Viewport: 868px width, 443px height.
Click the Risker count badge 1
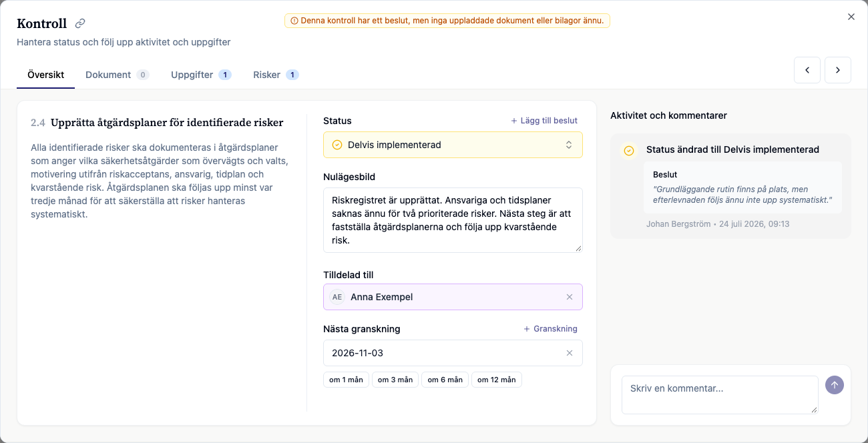(292, 75)
